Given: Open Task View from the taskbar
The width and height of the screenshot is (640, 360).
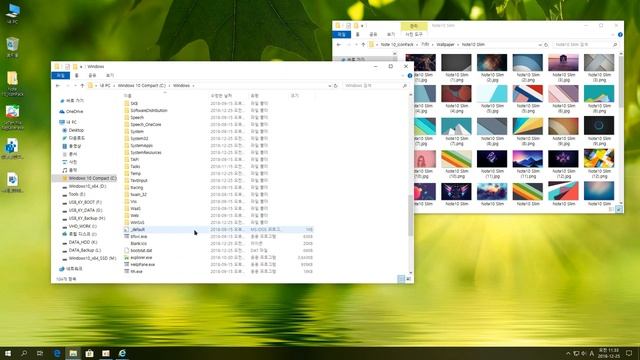Looking at the screenshot, I should pos(40,353).
